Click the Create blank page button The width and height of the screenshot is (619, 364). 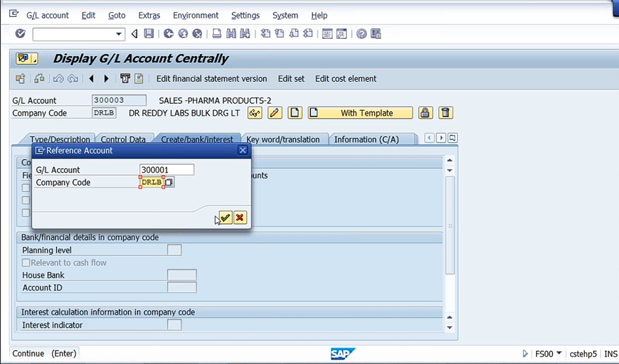point(294,113)
